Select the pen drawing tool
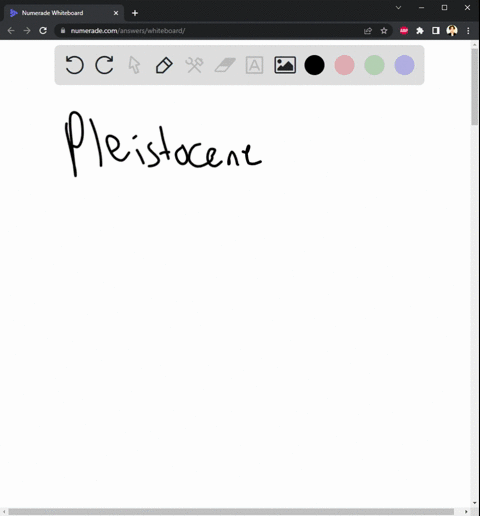The image size is (480, 516). (x=164, y=65)
